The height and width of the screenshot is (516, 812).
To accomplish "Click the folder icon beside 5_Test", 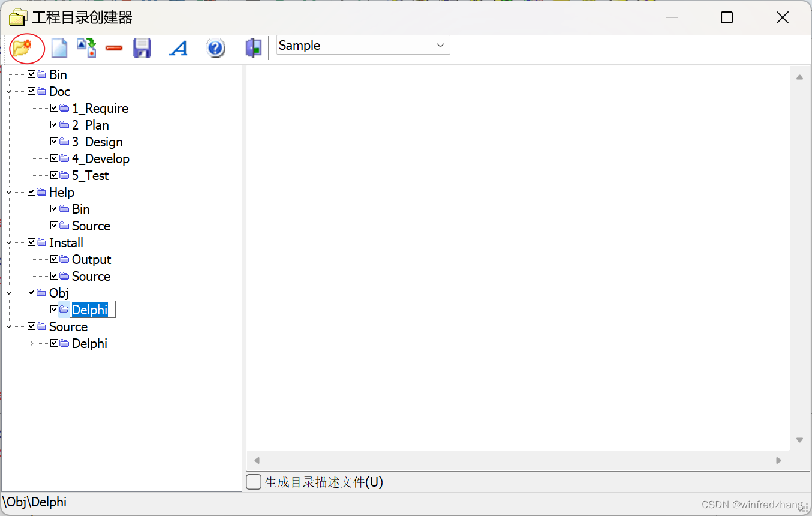I will pos(64,175).
